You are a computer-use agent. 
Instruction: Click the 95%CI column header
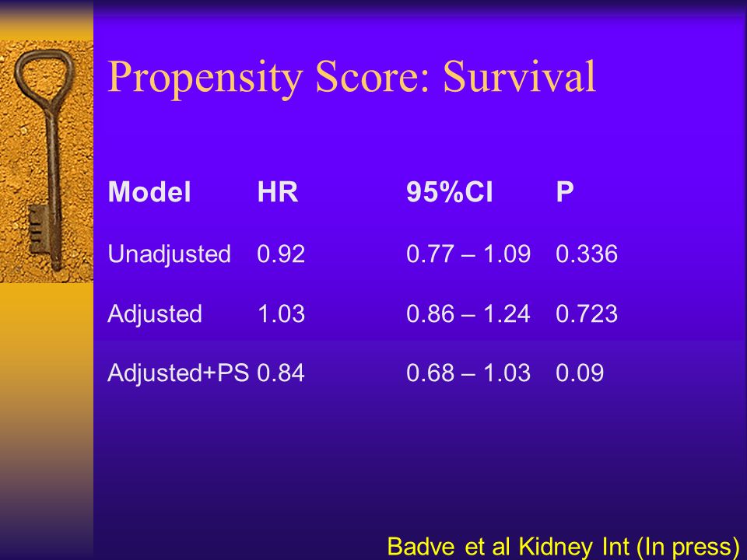click(x=449, y=192)
